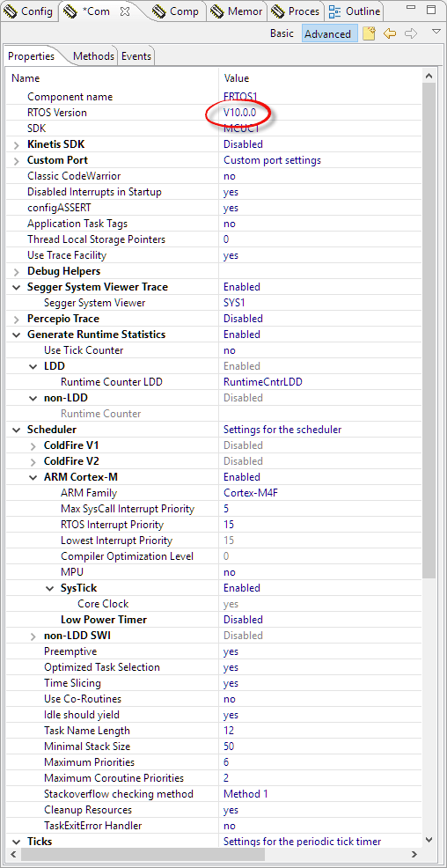447x868 pixels.
Task: Click the chip icon on the Config tab
Action: [x=10, y=11]
